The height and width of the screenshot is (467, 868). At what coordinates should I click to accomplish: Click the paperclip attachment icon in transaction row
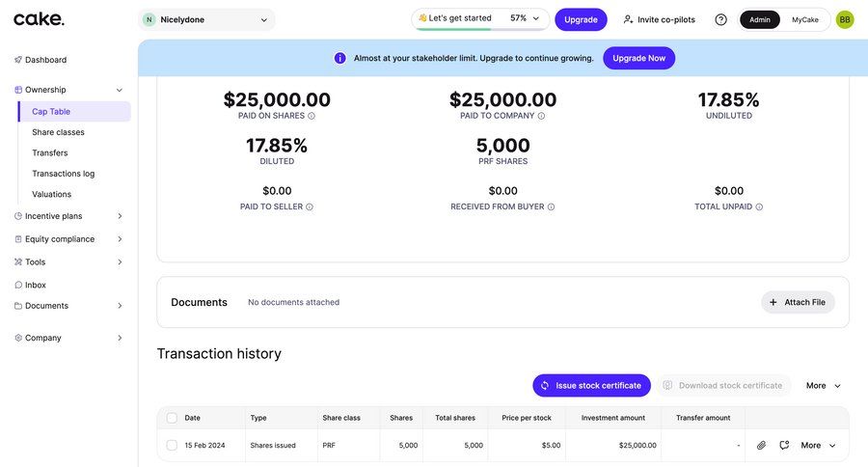(761, 445)
